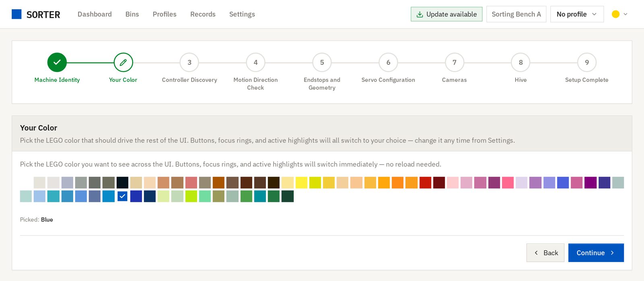The width and height of the screenshot is (644, 281).
Task: Open the No profile dropdown
Action: [x=577, y=14]
